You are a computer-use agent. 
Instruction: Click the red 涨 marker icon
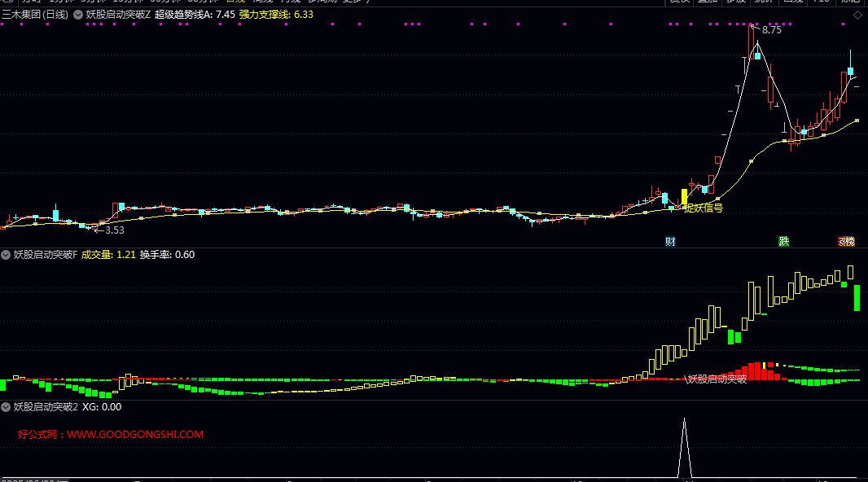pos(843,241)
